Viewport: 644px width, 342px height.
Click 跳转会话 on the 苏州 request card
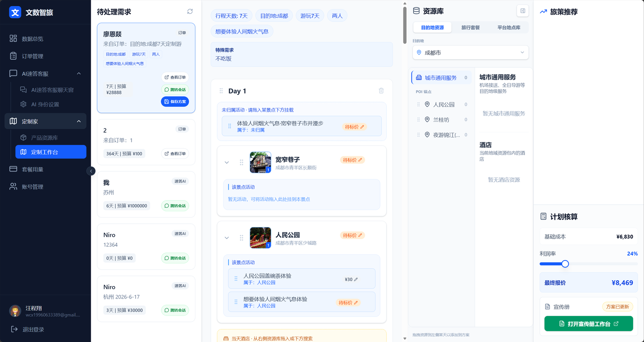[x=175, y=206]
